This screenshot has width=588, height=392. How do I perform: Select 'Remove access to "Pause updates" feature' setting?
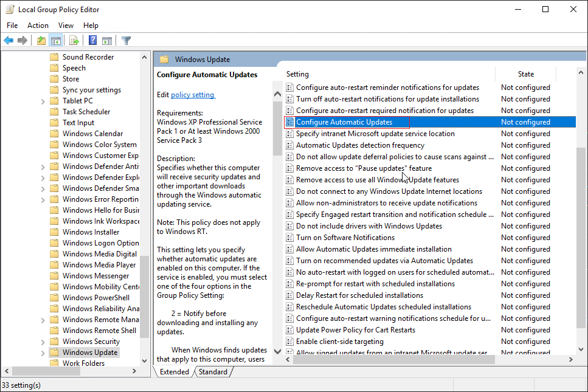[364, 168]
